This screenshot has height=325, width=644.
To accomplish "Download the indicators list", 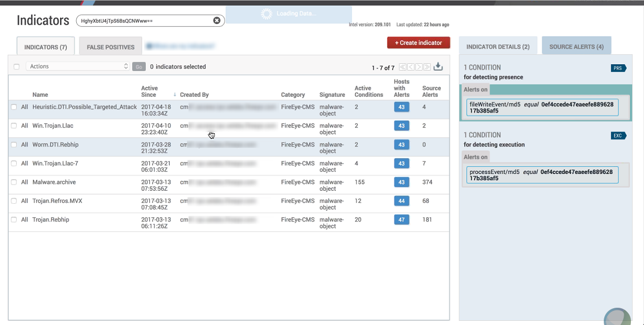I will click(438, 66).
